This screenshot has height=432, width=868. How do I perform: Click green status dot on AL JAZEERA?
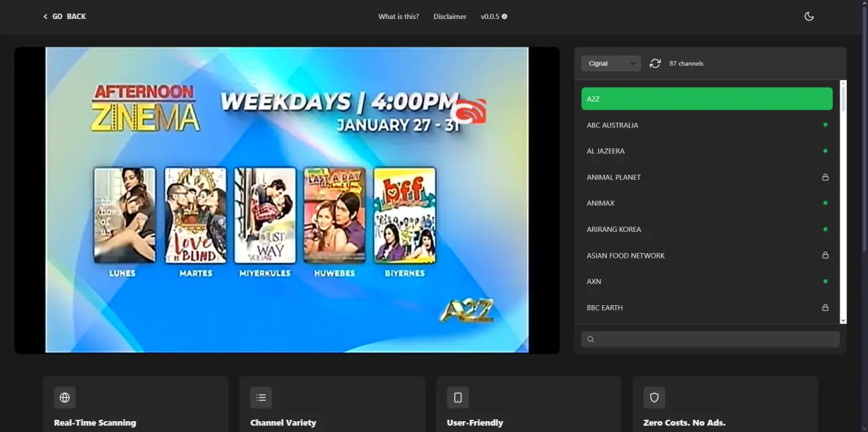[825, 151]
